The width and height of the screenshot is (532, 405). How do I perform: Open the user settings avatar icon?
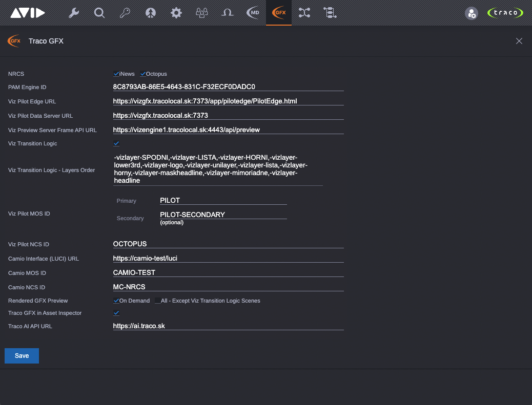click(472, 13)
